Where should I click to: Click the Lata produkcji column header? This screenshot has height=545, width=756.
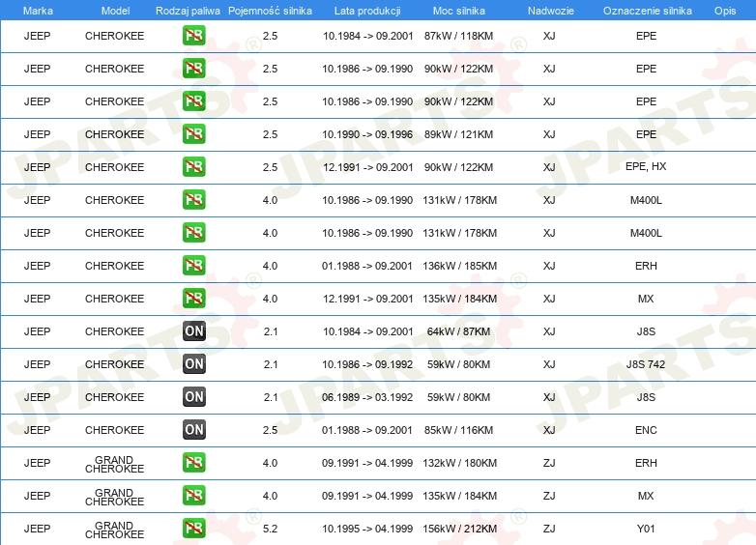[367, 11]
